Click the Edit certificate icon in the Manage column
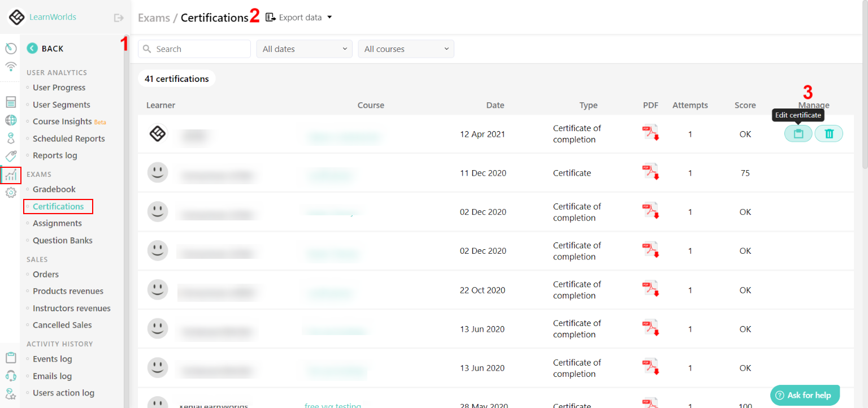 (x=798, y=133)
